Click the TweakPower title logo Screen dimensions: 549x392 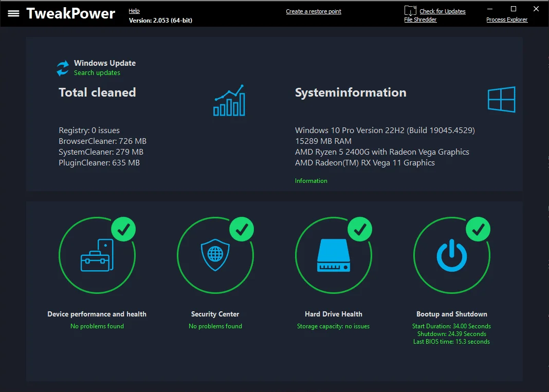[71, 13]
